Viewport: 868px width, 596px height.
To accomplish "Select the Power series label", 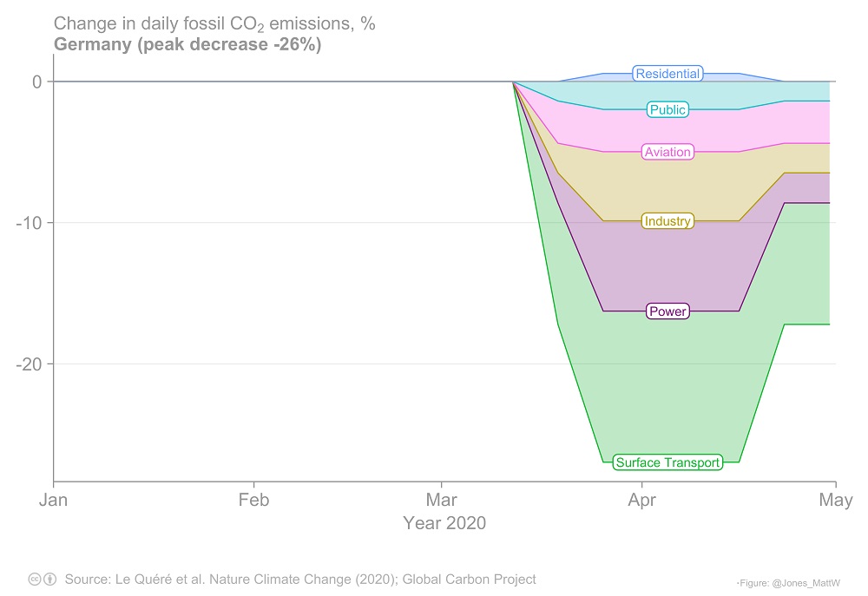I will point(667,311).
